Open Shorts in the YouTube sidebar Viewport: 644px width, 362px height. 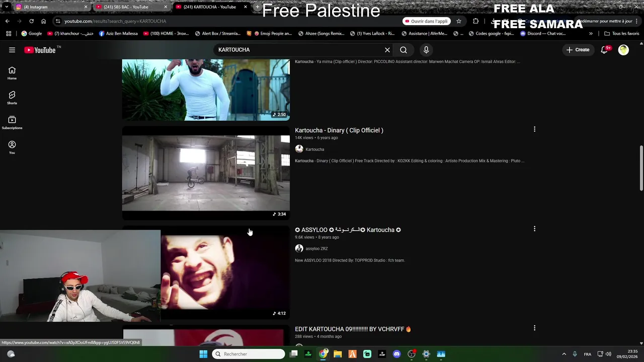pyautogui.click(x=12, y=98)
